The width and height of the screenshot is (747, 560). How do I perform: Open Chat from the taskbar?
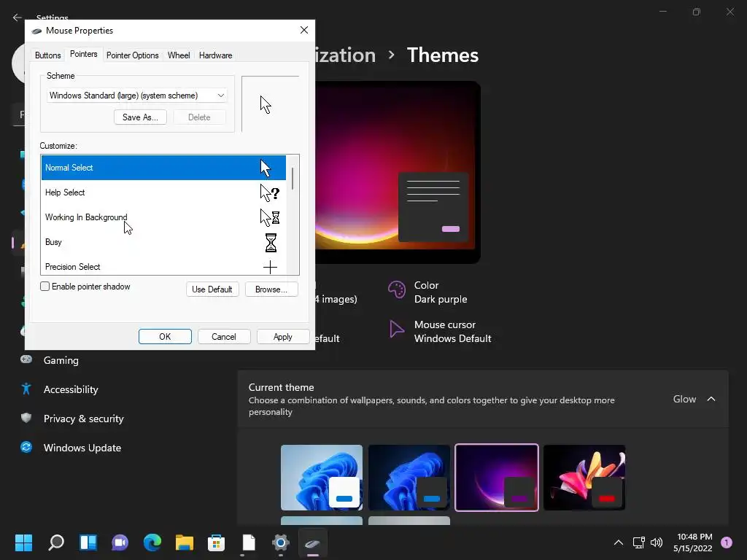[x=120, y=542]
